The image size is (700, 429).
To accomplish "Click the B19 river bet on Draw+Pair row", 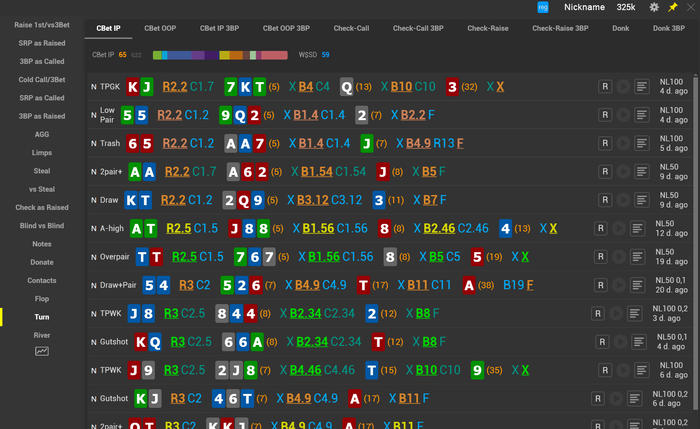I will 513,285.
